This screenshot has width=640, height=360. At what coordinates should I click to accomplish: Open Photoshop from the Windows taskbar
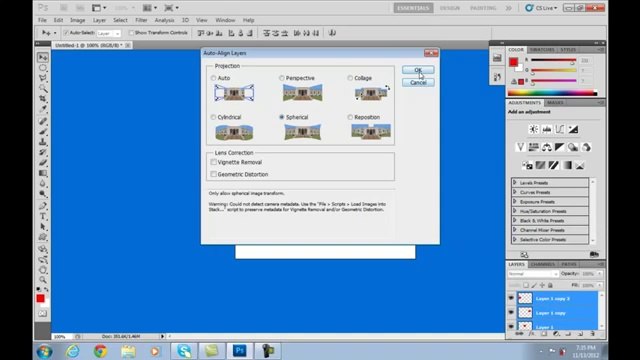[240, 351]
